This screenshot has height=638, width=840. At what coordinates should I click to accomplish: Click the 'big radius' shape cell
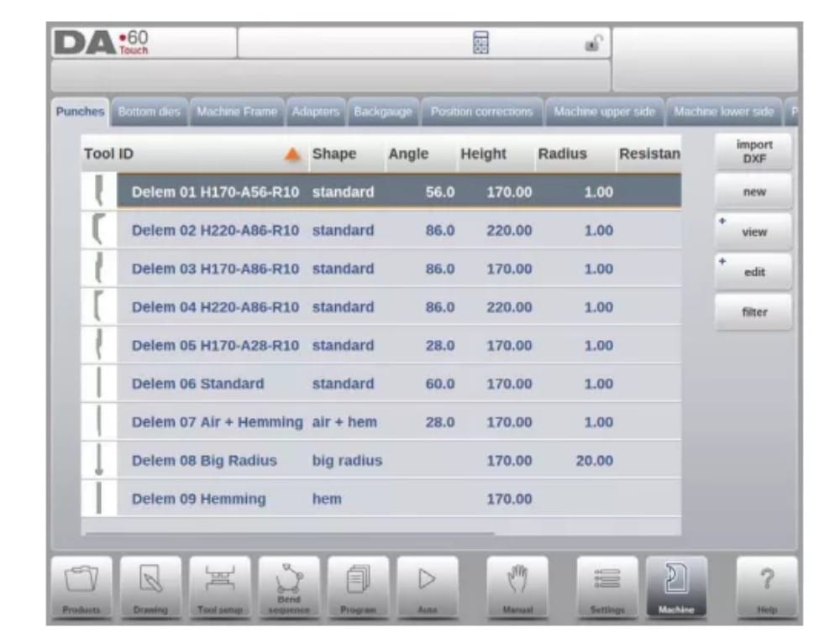pyautogui.click(x=347, y=461)
